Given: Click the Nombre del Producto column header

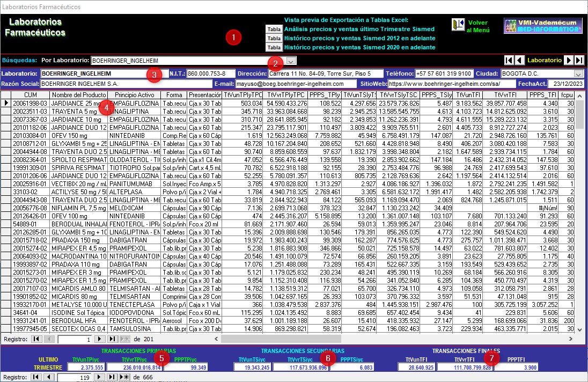Looking at the screenshot, I should click(79, 95).
